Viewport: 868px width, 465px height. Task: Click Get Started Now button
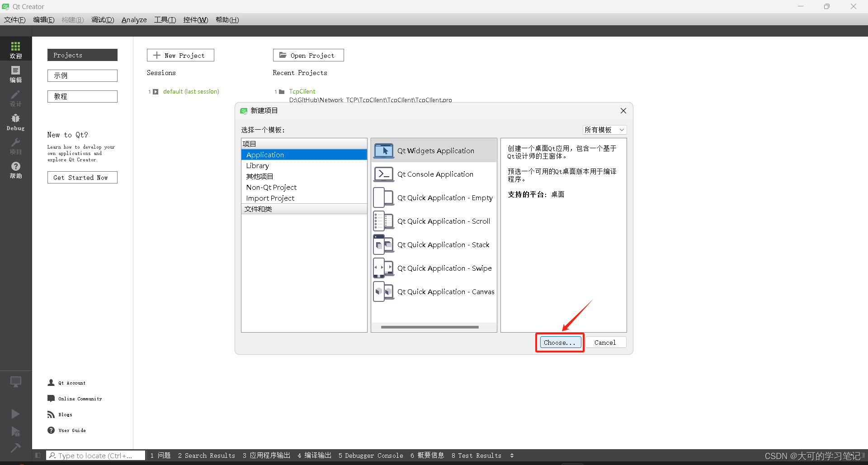[x=82, y=178]
